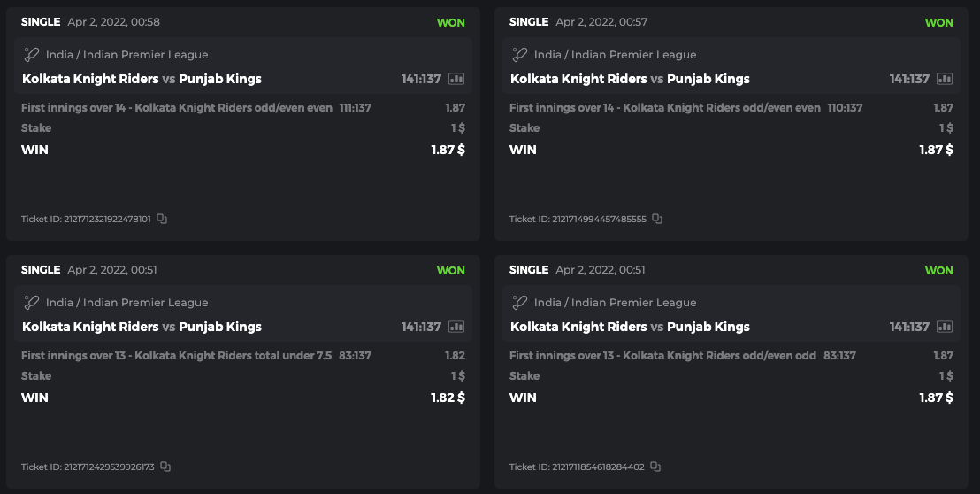
Task: Open statistics icon on total under 7.5 bet
Action: [x=456, y=327]
